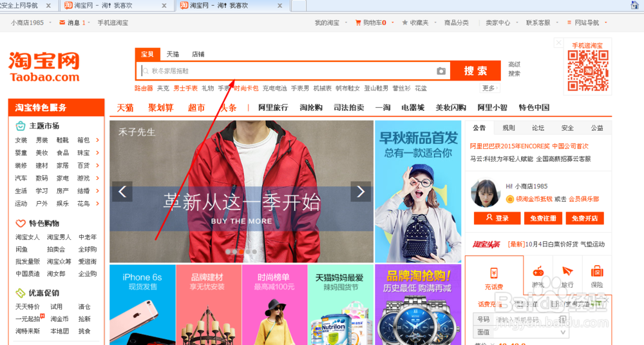The width and height of the screenshot is (644, 345).
Task: Open the 早秋新品首发 banner
Action: point(418,192)
